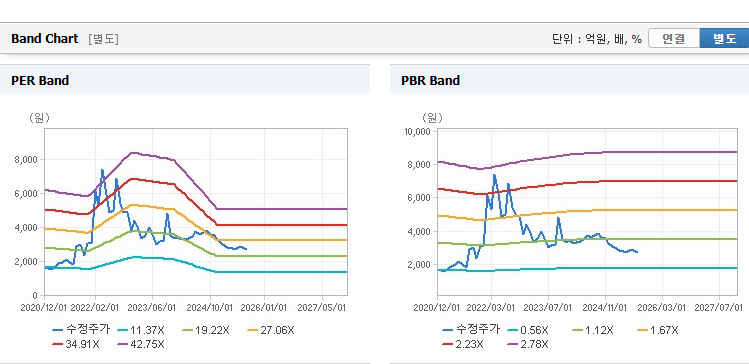
Task: Click 2024/11/01 date on PBR x-axis
Action: point(605,307)
